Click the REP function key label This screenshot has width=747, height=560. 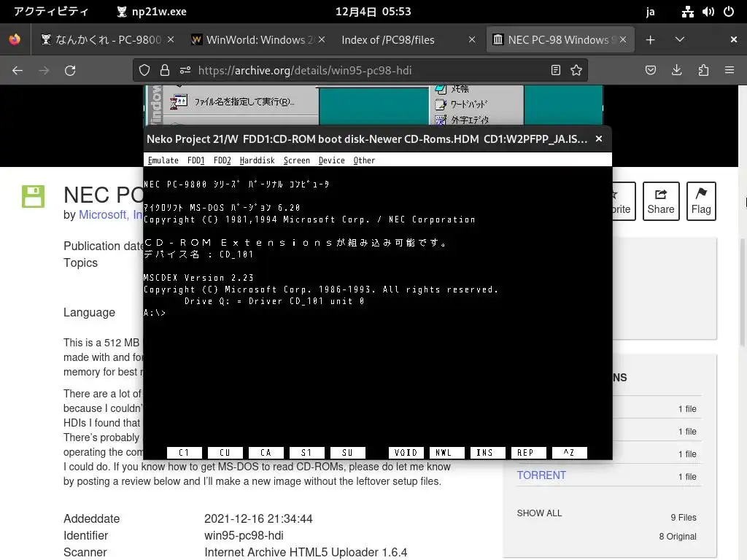(528, 452)
